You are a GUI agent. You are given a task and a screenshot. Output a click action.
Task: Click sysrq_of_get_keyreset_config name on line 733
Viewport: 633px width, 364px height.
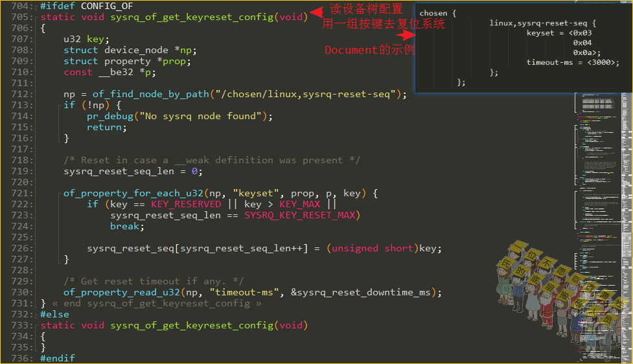(192, 325)
